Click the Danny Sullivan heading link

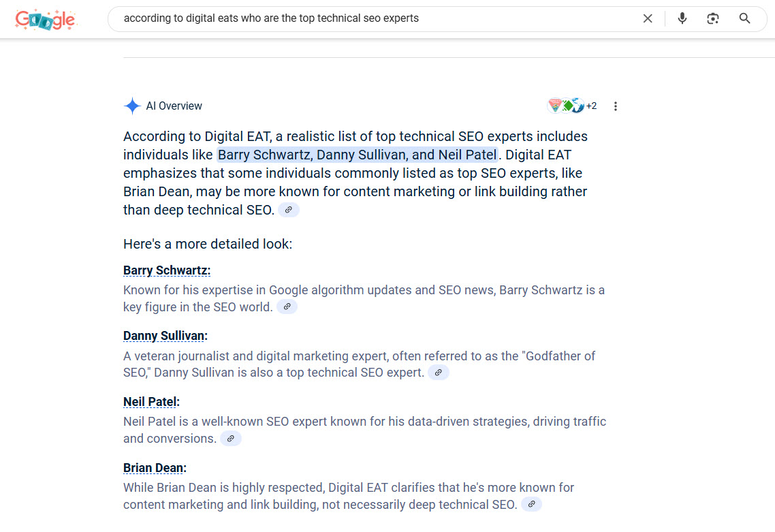(165, 337)
